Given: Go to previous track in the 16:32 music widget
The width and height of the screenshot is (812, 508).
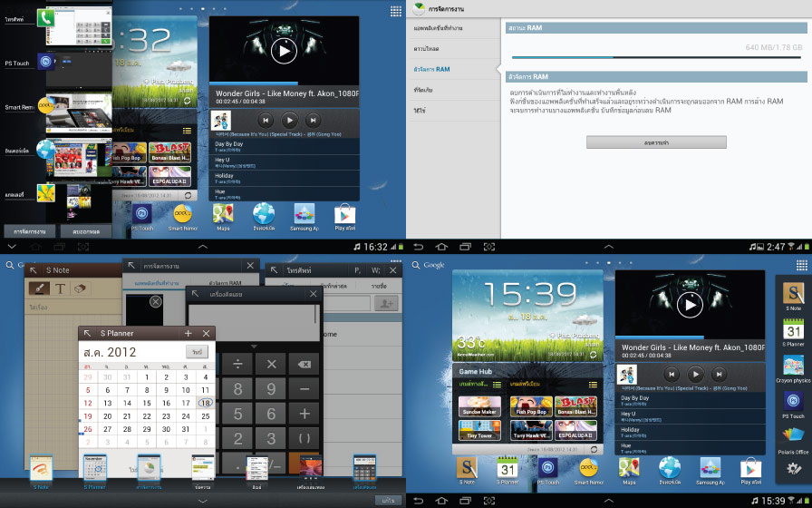Looking at the screenshot, I should tap(266, 121).
